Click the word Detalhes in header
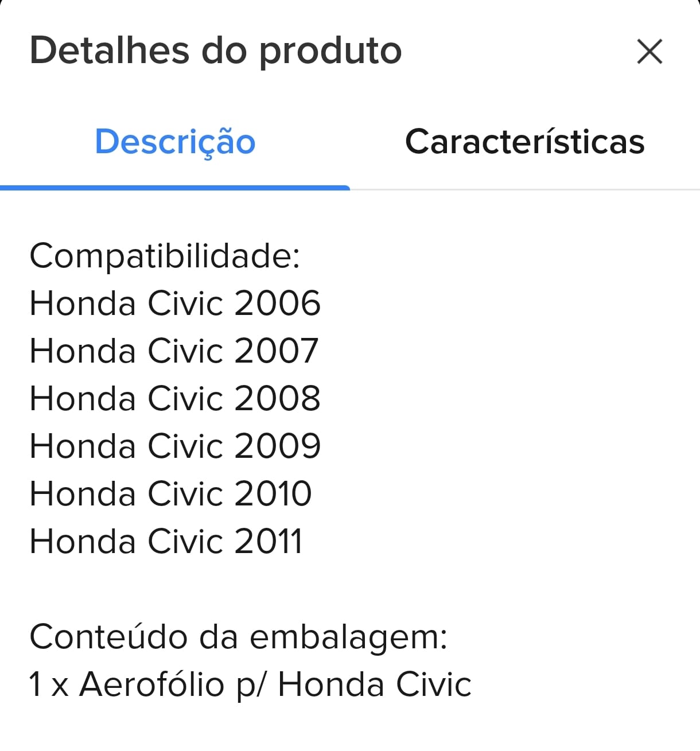Viewport: 700px width, 751px height. point(109,50)
